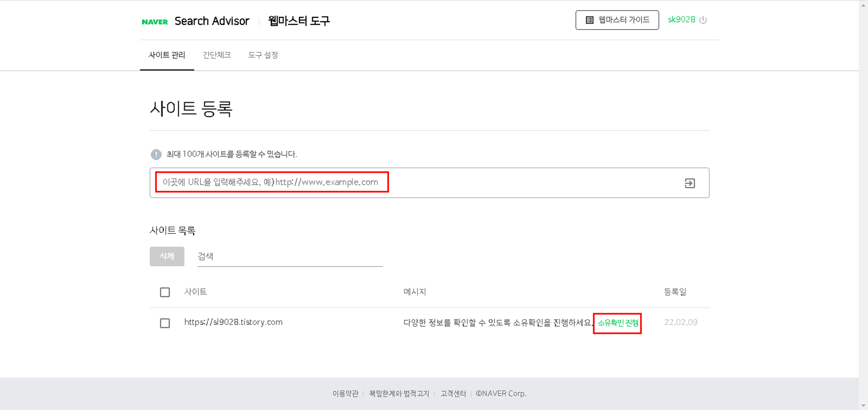Switch to the 간단체크 tab
This screenshot has width=868, height=410.
point(217,55)
